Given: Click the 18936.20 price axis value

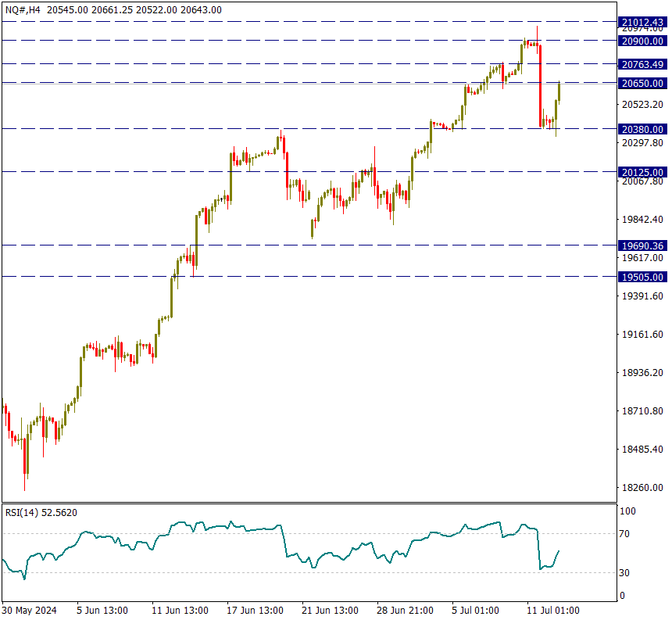Looking at the screenshot, I should click(x=642, y=373).
